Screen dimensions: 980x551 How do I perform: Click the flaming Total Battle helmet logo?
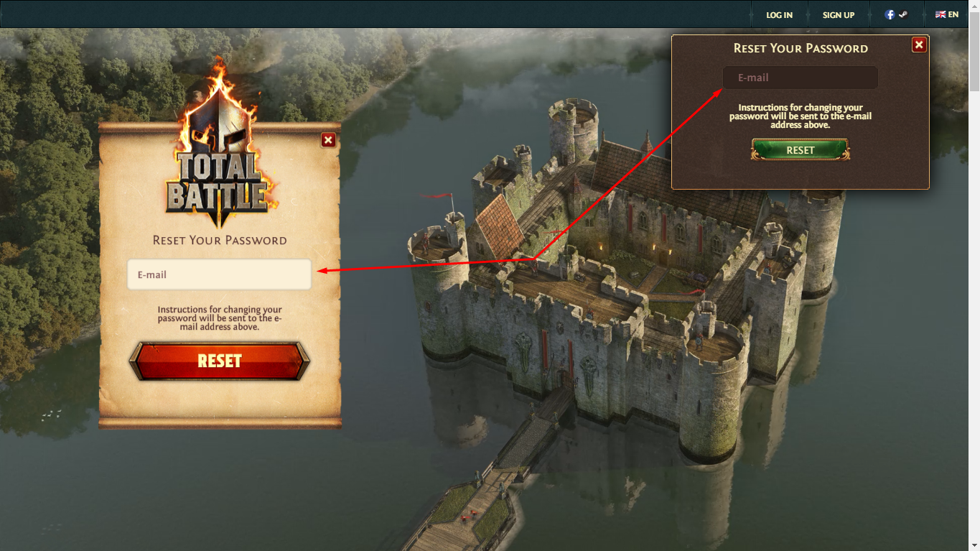[x=220, y=146]
